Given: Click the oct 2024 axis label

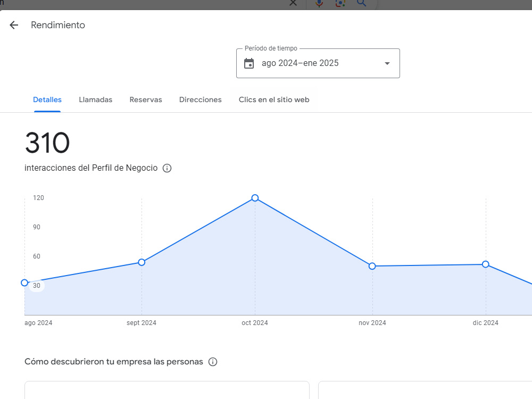Looking at the screenshot, I should 255,323.
